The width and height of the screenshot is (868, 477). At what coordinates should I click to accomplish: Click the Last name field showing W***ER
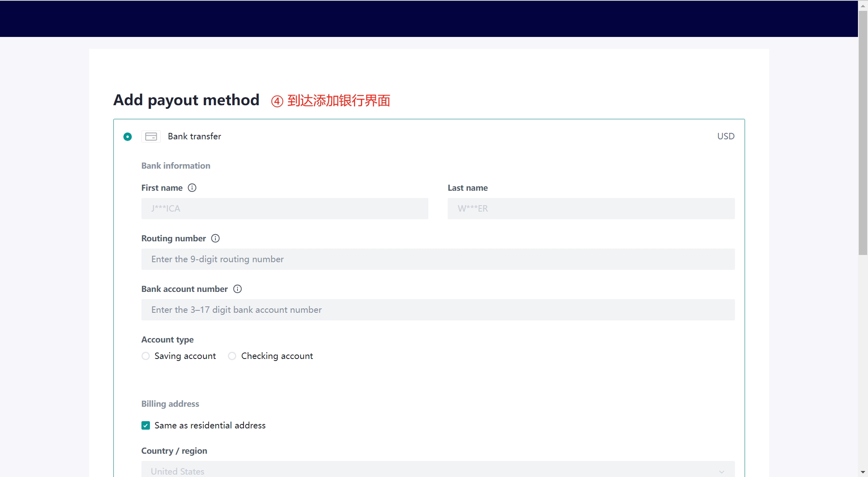coord(591,208)
